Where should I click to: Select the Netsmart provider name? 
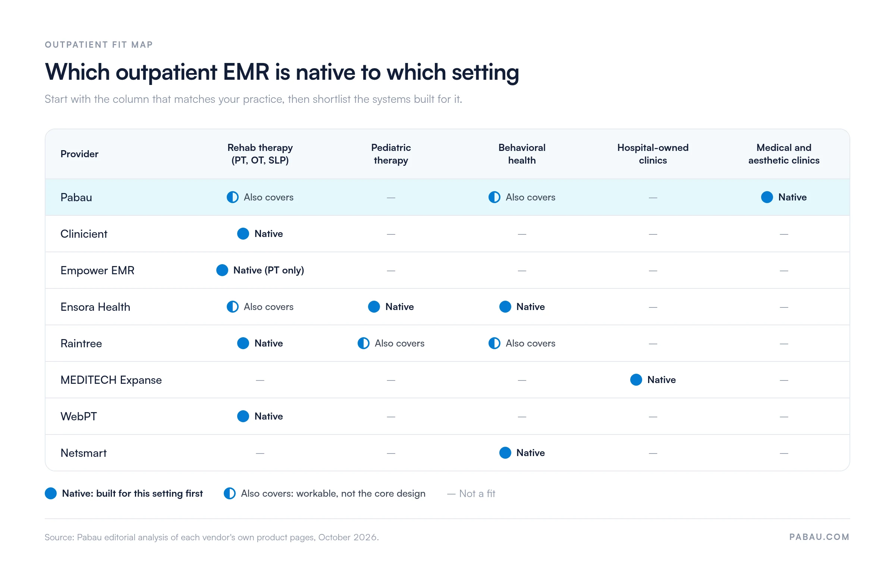point(84,453)
